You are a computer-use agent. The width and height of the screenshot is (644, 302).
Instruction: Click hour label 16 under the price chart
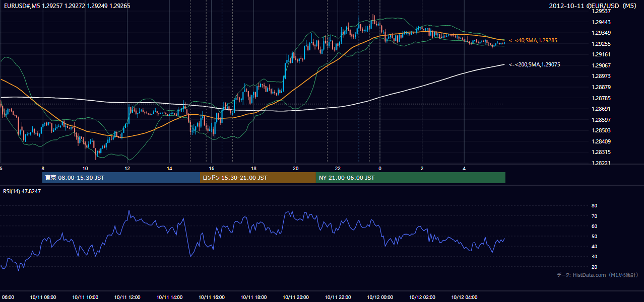[212, 169]
